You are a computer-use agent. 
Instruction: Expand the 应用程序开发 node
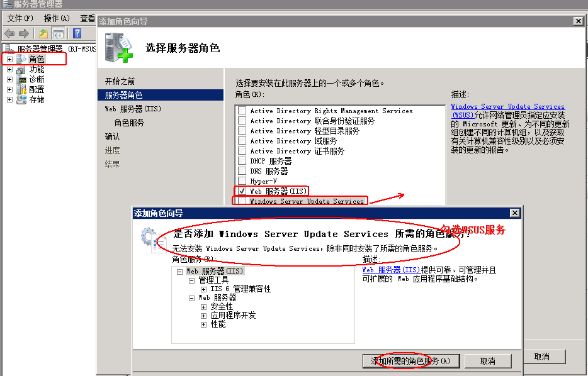[x=203, y=316]
